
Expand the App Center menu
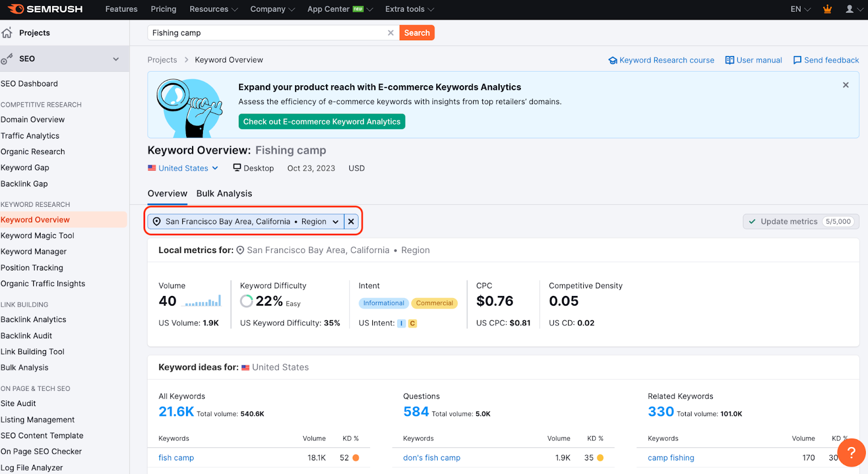click(x=340, y=9)
